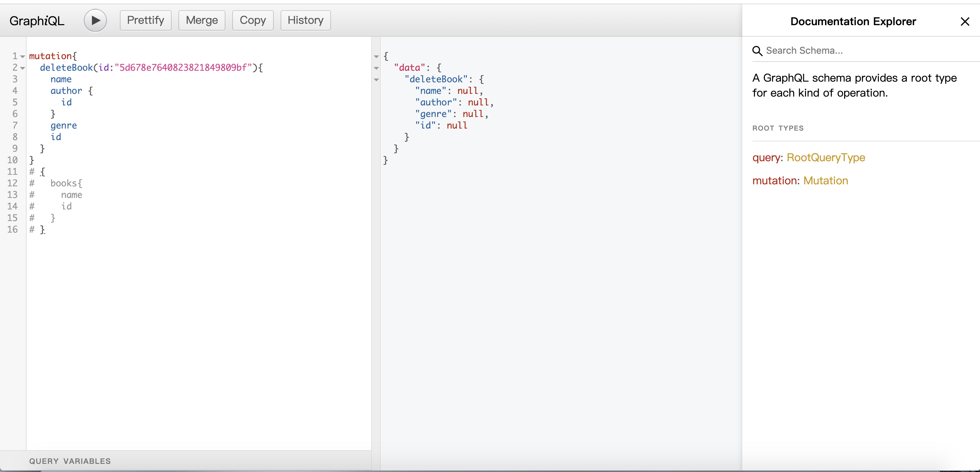Image resolution: width=980 pixels, height=472 pixels.
Task: Fold the "data" object in results
Action: click(376, 68)
